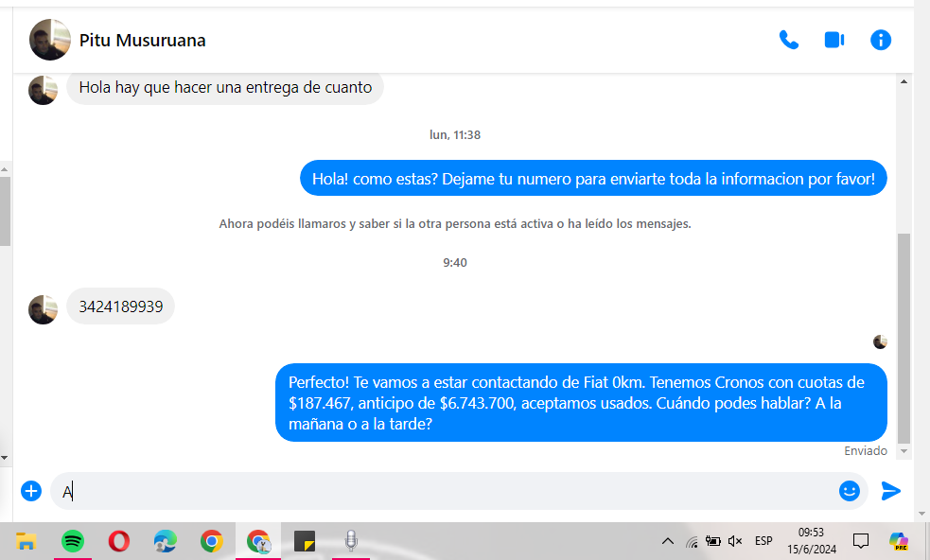This screenshot has width=930, height=560.
Task: Show hidden system tray icons
Action: coord(667,541)
